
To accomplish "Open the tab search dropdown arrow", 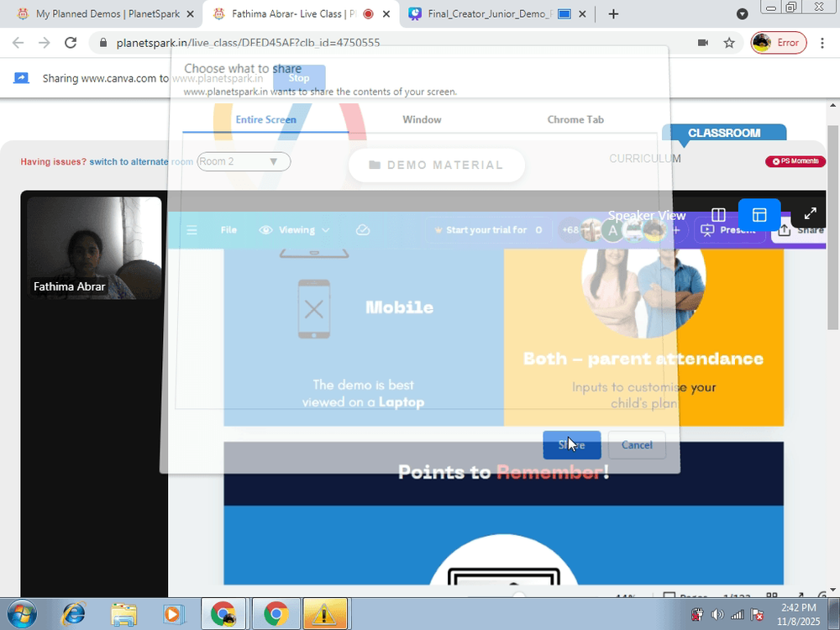I will [x=742, y=14].
